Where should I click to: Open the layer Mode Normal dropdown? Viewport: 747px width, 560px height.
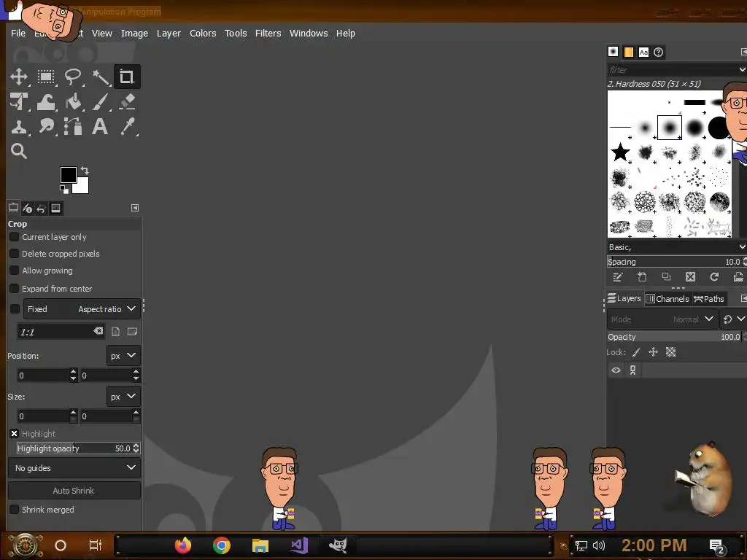pos(662,319)
